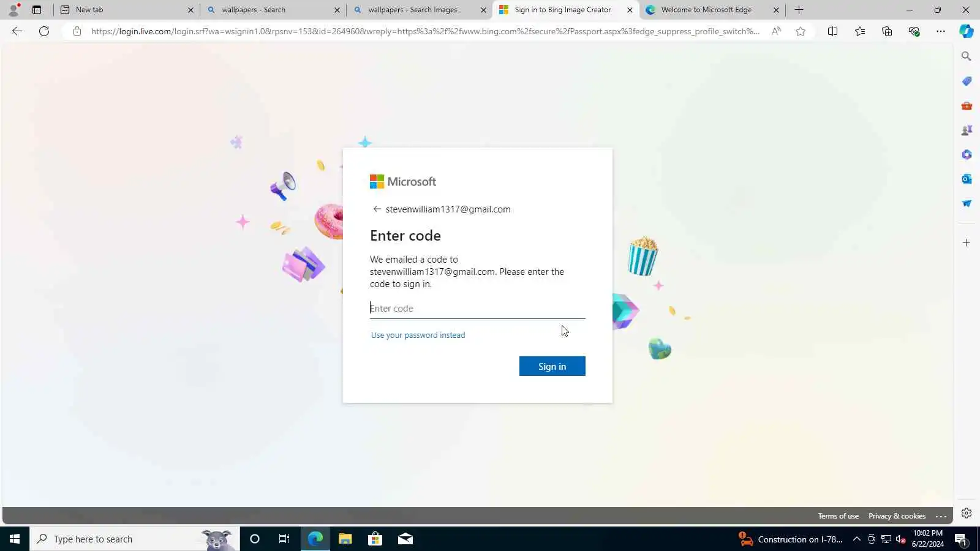Viewport: 980px width, 551px height.
Task: Open Windows Start menu
Action: click(x=15, y=539)
